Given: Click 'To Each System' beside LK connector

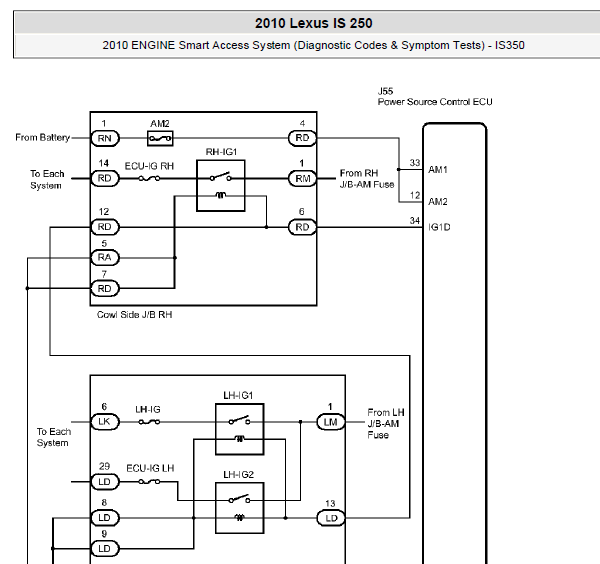Looking at the screenshot, I should (54, 437).
